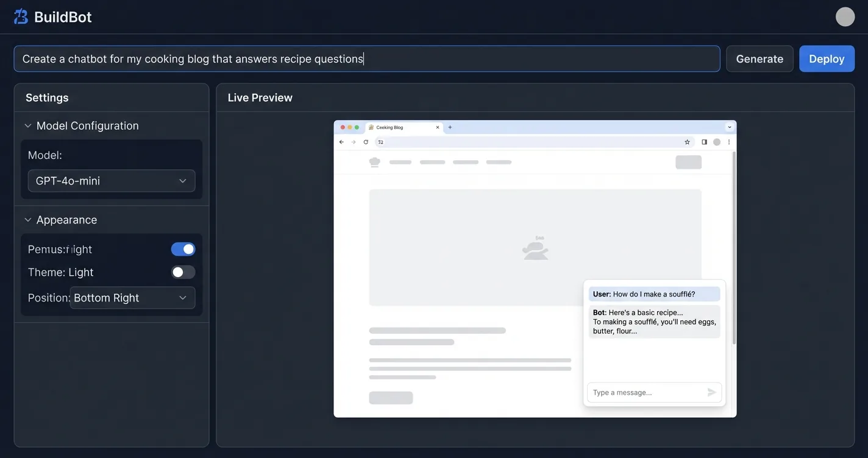Open the three-dot menu in the preview browser

point(728,141)
